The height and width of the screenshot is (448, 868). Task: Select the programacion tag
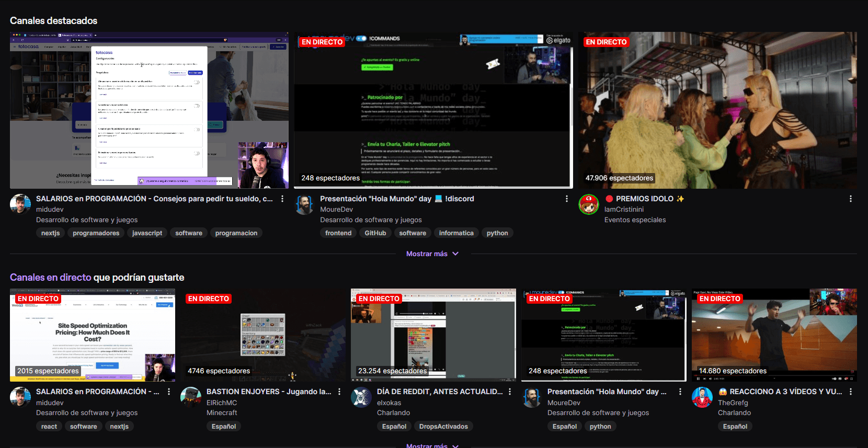(x=236, y=233)
